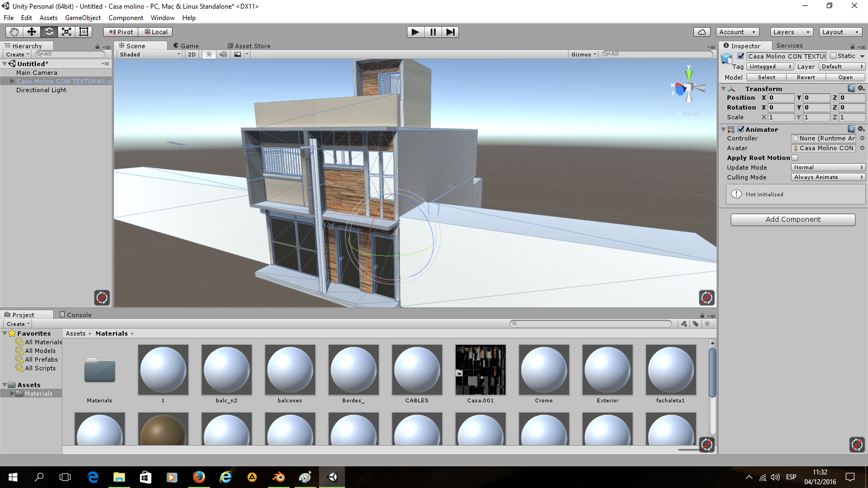The width and height of the screenshot is (868, 488).
Task: Click the model Select button
Action: pos(767,78)
